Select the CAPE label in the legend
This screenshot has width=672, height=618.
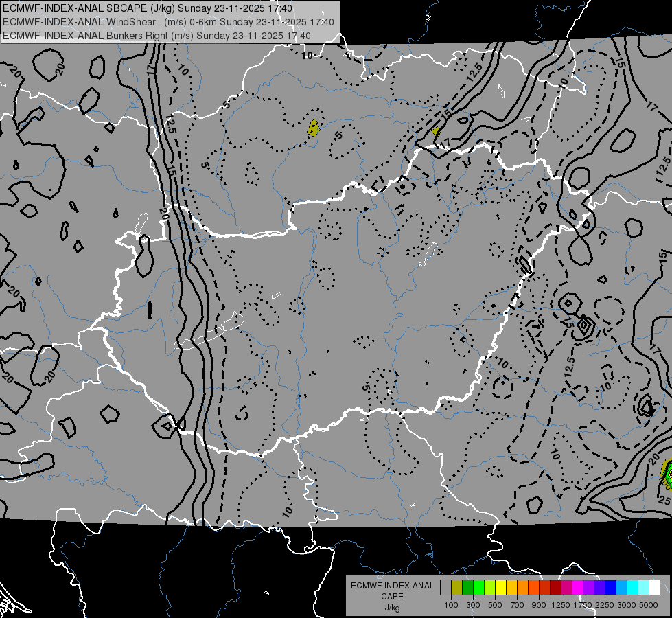coord(392,597)
